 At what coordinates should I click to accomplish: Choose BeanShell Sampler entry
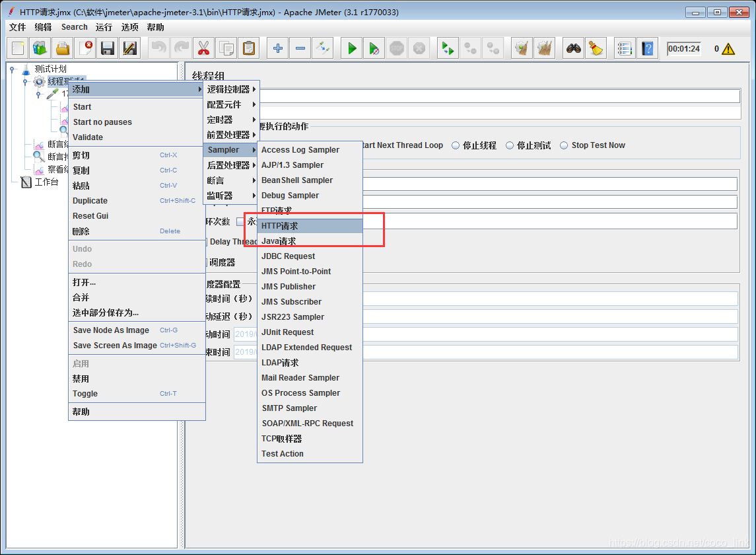(x=310, y=180)
